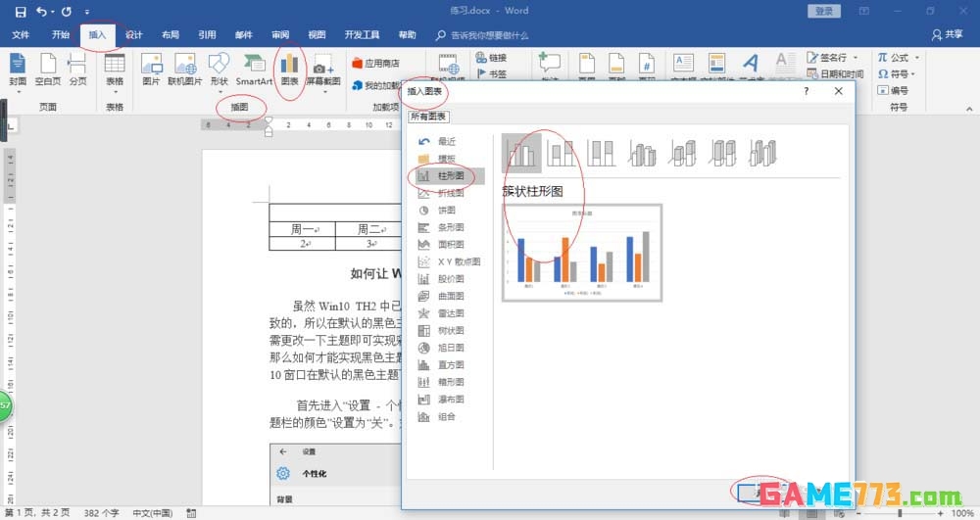Click the Redo icon in quick access

pos(67,11)
